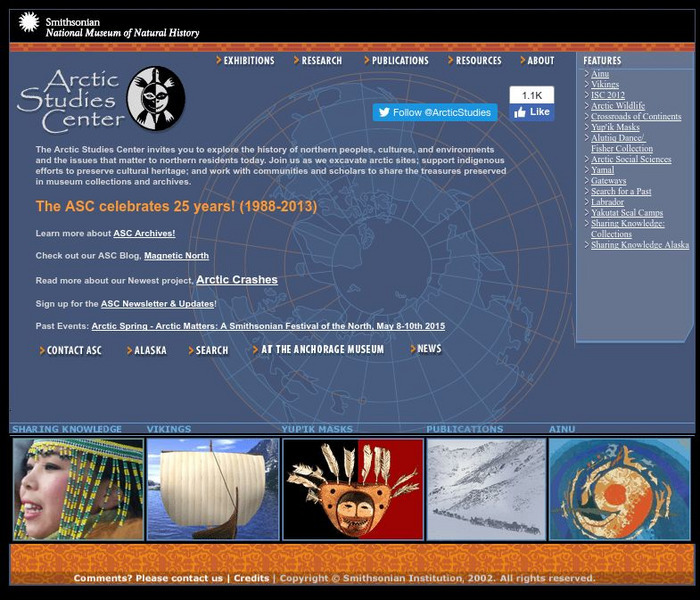Open the Arctic Crashes project link
The height and width of the screenshot is (600, 700).
click(x=237, y=279)
